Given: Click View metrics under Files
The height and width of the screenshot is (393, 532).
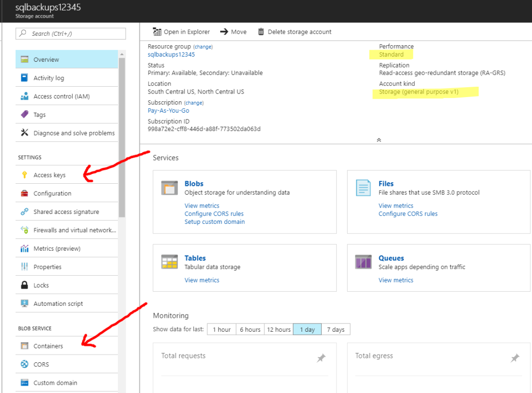Looking at the screenshot, I should point(396,206).
